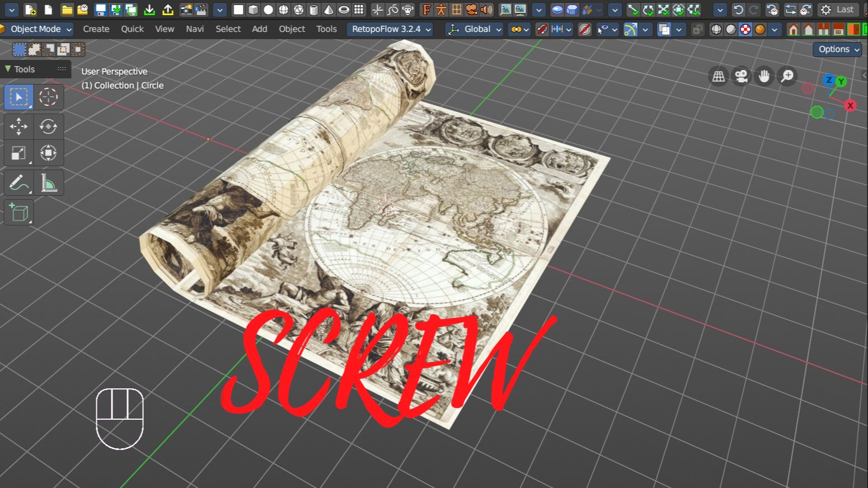Collapse the Tools panel triangle
868x488 pixels.
click(8, 69)
